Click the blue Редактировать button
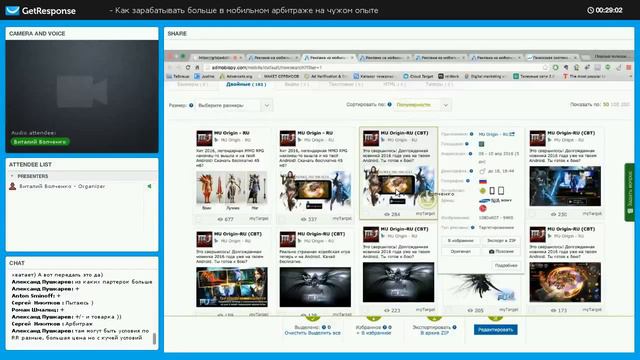 point(496,330)
